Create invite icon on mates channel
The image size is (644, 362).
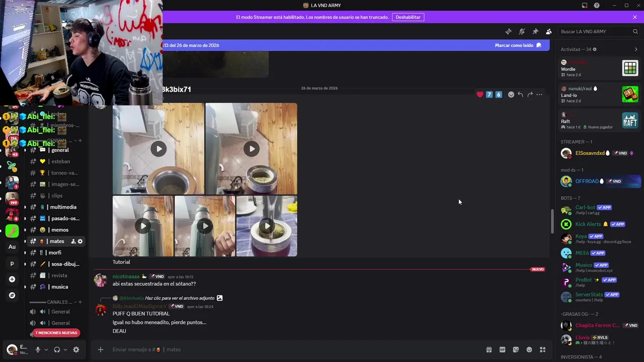click(x=73, y=241)
